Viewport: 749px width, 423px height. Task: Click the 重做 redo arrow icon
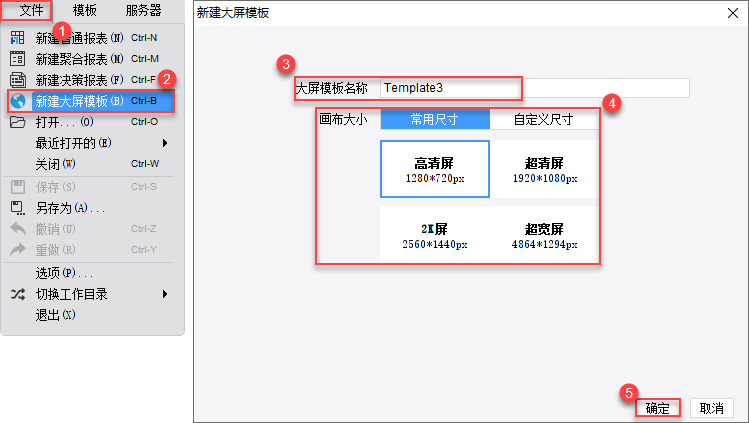[18, 250]
